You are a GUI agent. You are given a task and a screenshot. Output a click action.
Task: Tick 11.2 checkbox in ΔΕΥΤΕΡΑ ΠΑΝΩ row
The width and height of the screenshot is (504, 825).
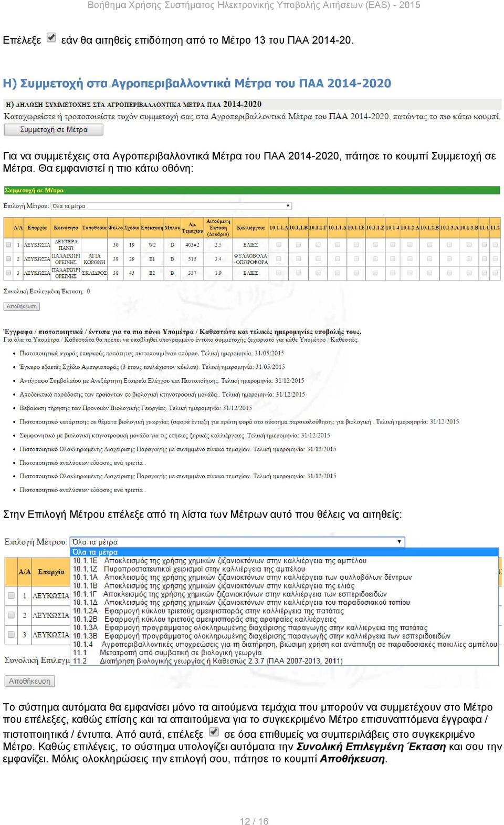point(495,245)
